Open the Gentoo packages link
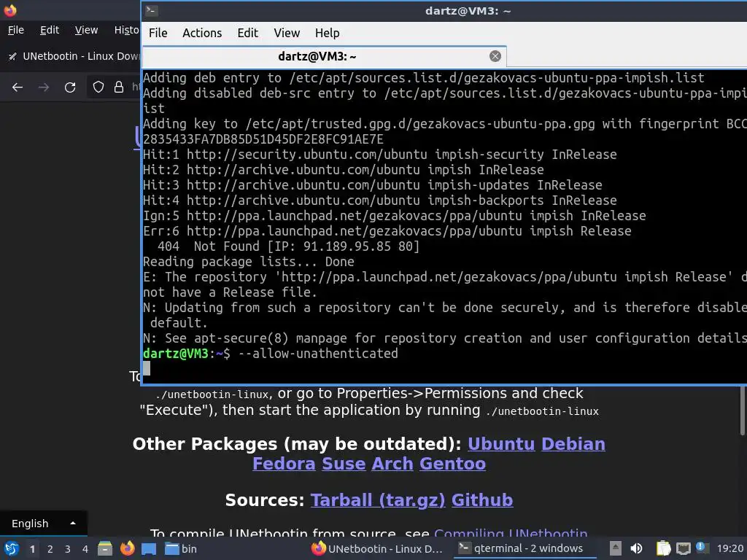This screenshot has width=747, height=560. 452,464
